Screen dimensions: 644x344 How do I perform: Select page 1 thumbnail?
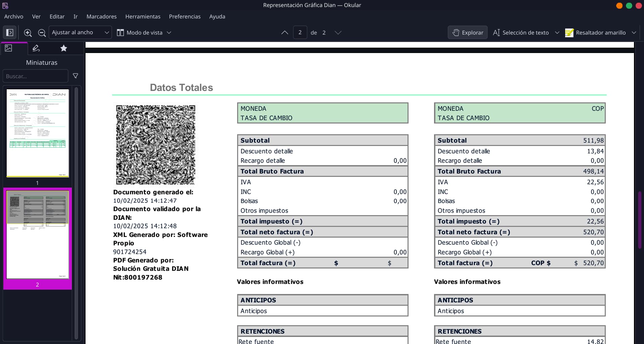(38, 133)
